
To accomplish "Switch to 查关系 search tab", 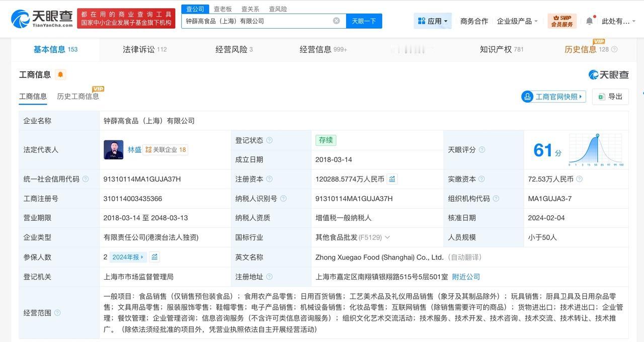I will 250,9.
